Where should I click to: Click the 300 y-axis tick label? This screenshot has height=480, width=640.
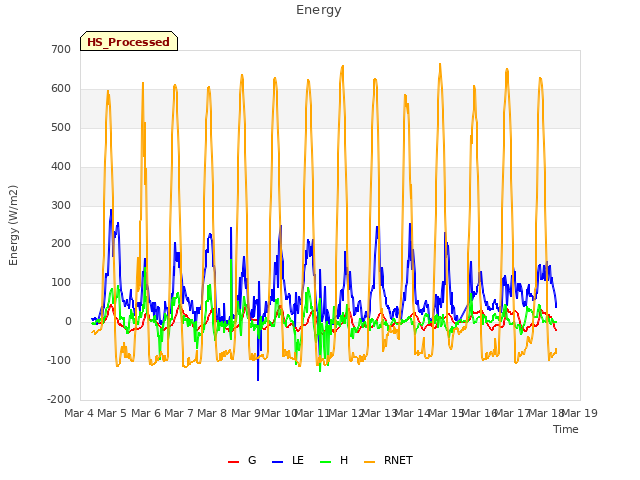[61, 205]
